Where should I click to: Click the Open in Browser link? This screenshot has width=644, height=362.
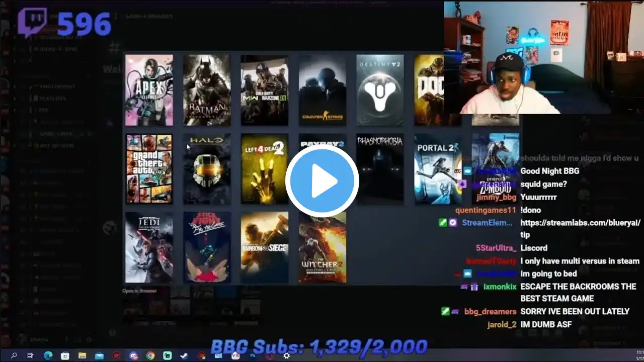click(x=139, y=291)
